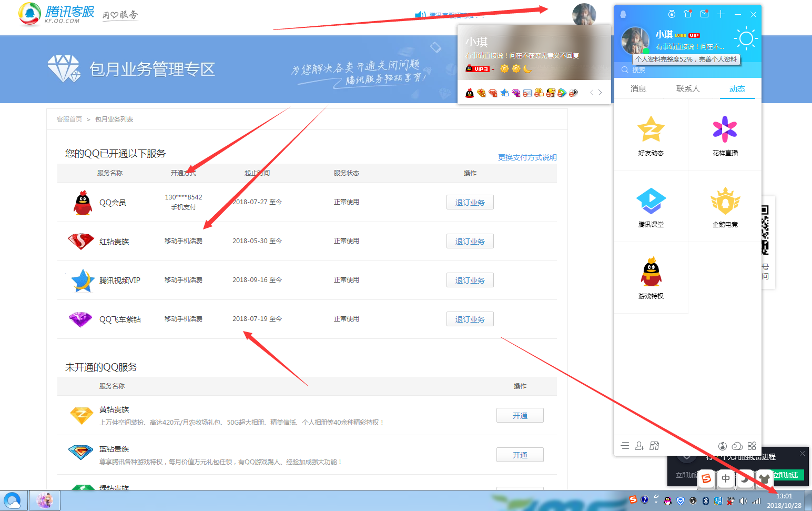Click 退订业务 for QQ会员
The image size is (812, 511).
point(470,203)
